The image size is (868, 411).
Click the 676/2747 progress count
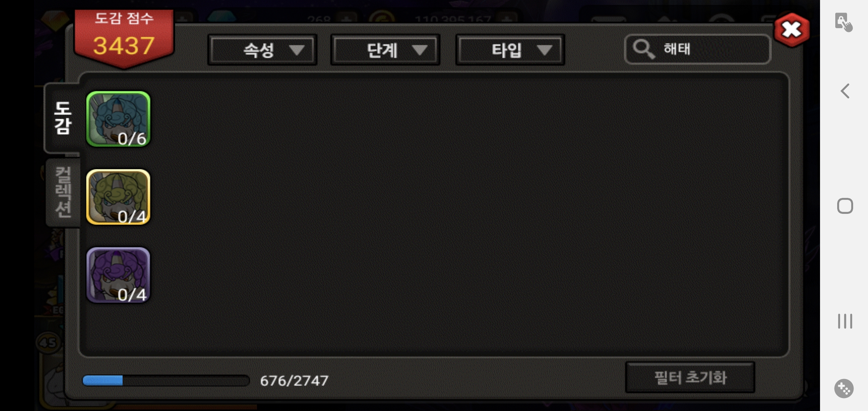click(294, 381)
